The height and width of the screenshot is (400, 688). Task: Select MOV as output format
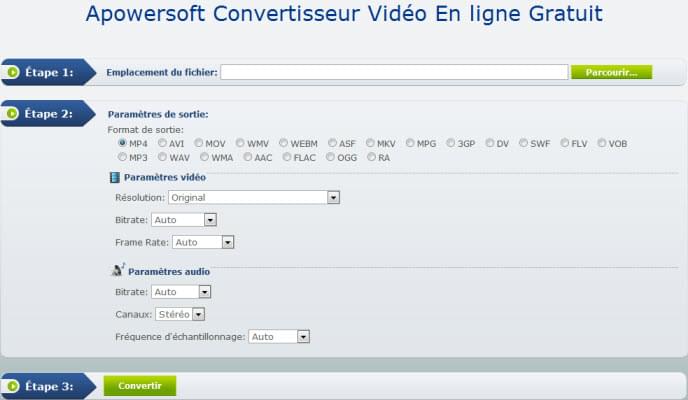[199, 143]
